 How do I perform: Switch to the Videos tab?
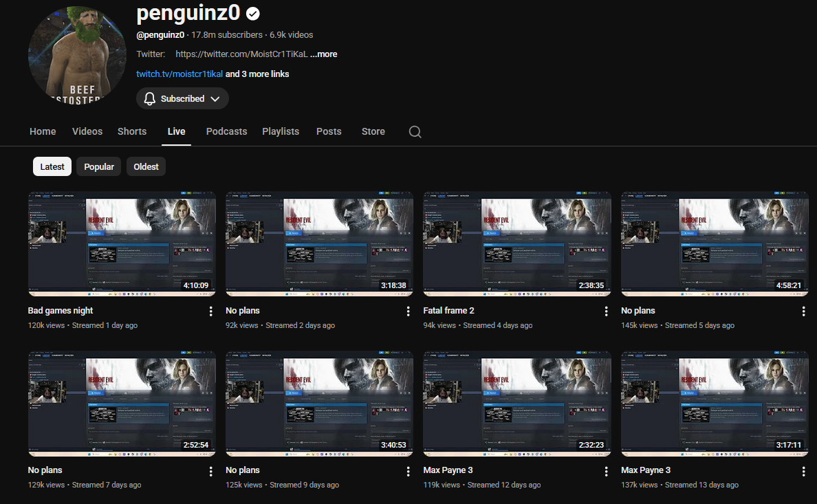[x=87, y=131]
